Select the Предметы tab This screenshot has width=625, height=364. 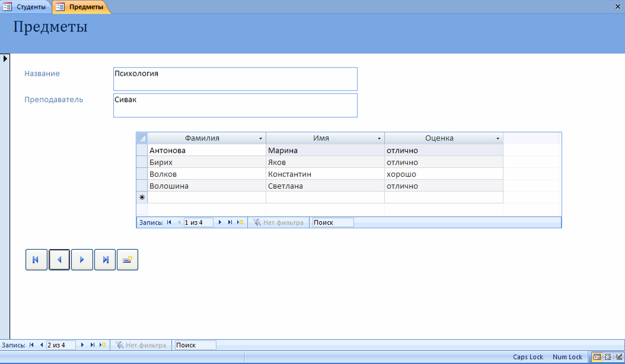81,7
